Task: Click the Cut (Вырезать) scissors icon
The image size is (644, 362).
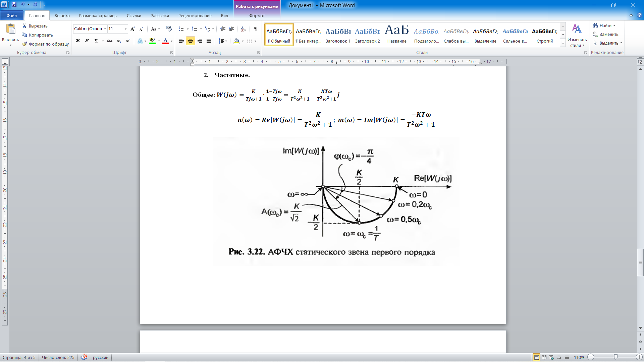Action: coord(24,26)
